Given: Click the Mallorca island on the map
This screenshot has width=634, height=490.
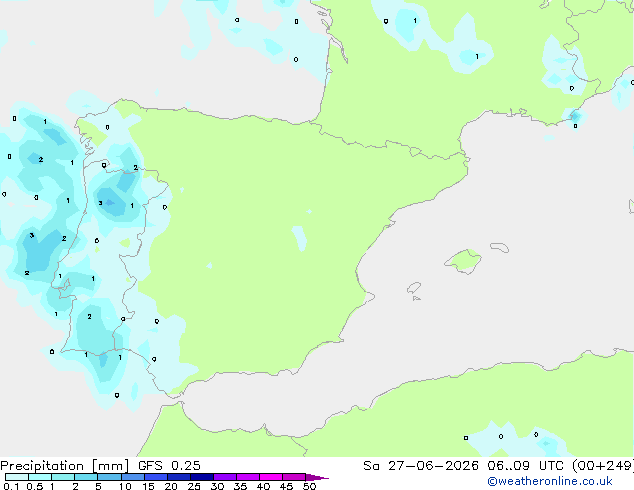Looking at the screenshot, I should coord(463,261).
